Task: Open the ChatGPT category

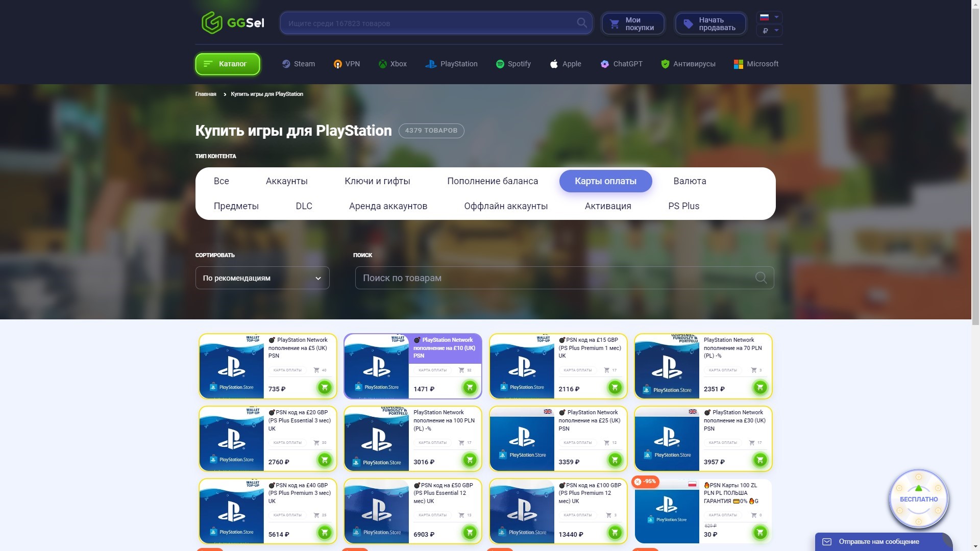Action: 622,64
